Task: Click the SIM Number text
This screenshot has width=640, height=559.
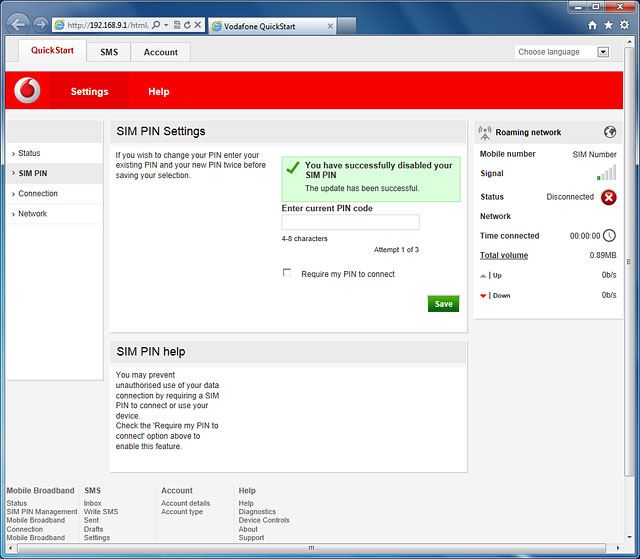Action: (x=594, y=154)
